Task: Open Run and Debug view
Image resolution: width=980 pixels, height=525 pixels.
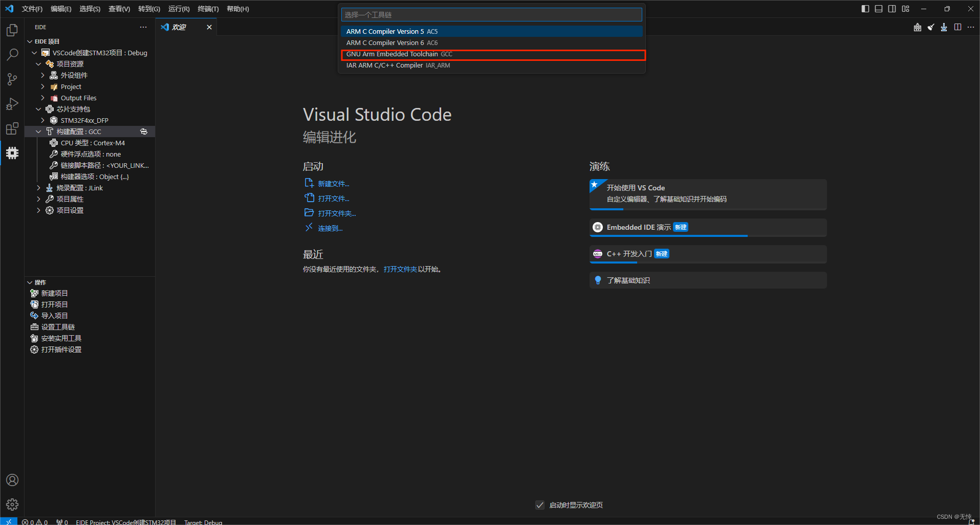Action: [x=12, y=104]
